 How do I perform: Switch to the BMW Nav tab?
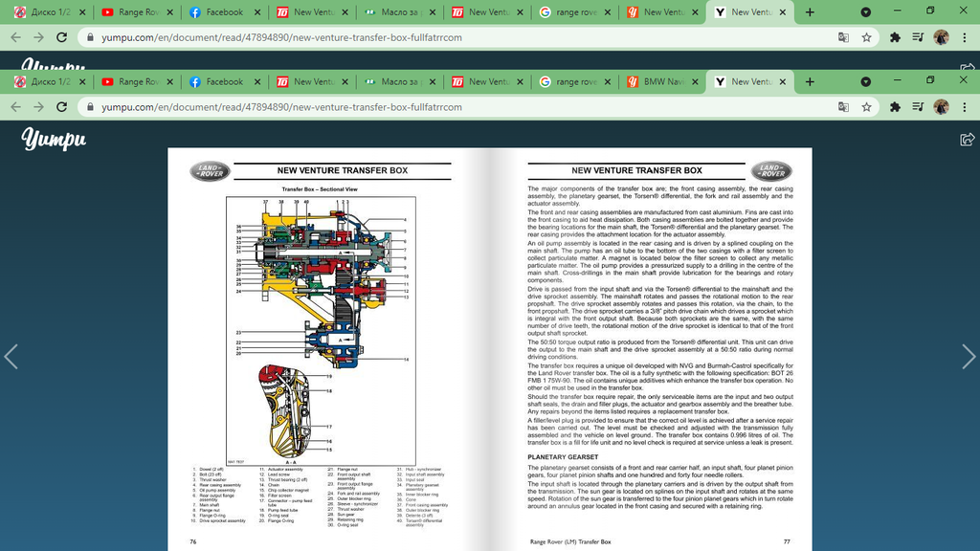click(662, 82)
